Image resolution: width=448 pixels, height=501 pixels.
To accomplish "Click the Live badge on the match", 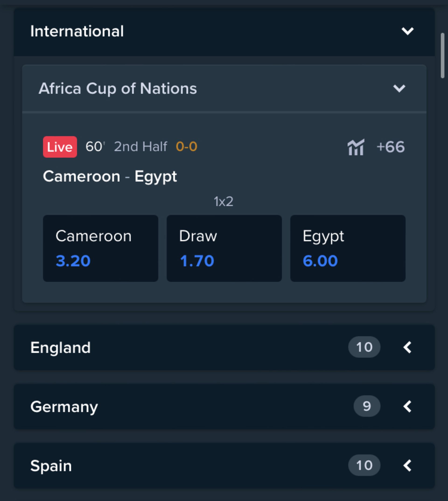I will click(60, 147).
